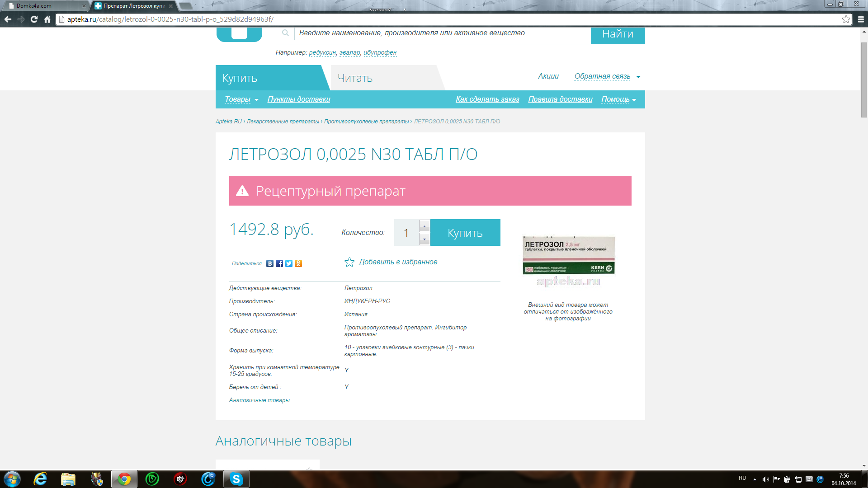Click the Action Center flag tray icon
This screenshot has width=868, height=488.
pyautogui.click(x=776, y=479)
